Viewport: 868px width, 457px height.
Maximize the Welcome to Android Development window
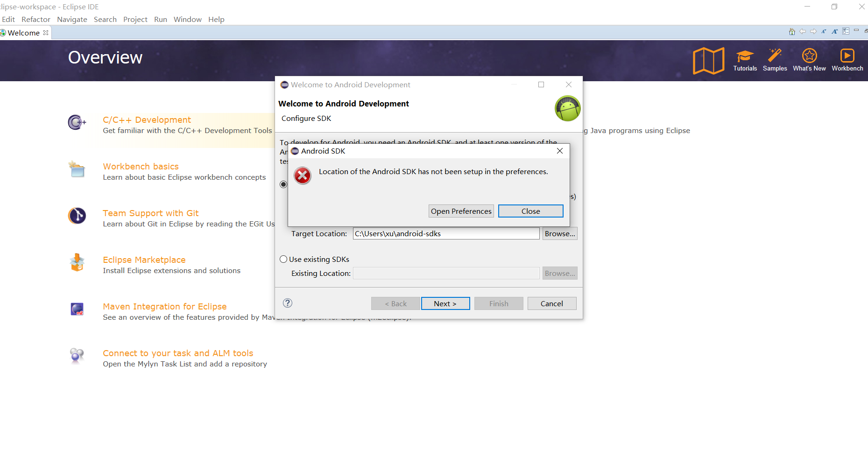tap(541, 84)
